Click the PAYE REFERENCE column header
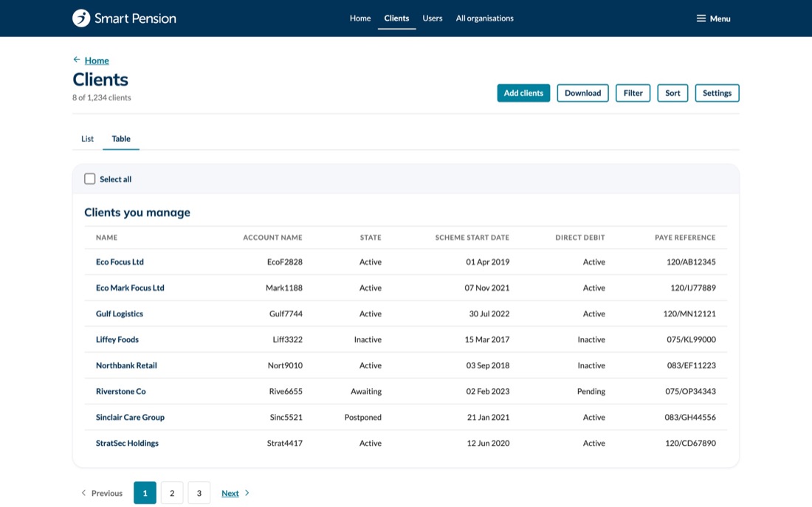812x507 pixels. pos(685,238)
